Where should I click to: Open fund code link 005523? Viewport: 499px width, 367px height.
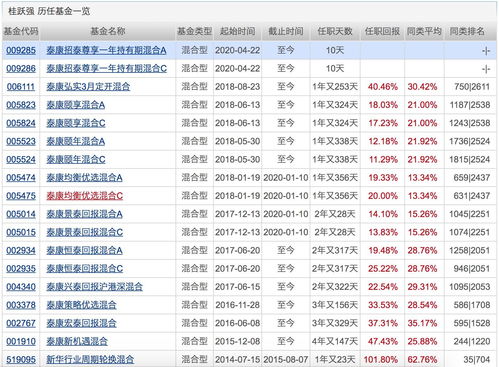tap(21, 141)
